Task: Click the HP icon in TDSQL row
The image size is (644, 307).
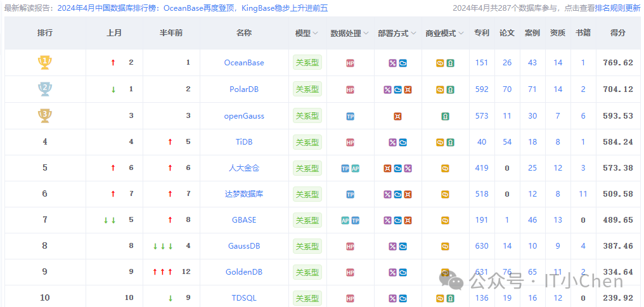Action: [x=350, y=298]
